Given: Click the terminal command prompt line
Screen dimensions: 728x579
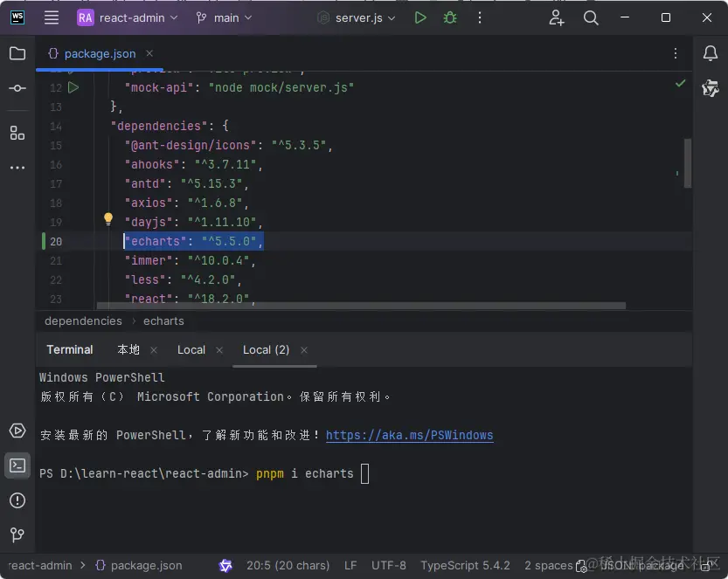Looking at the screenshot, I should pyautogui.click(x=205, y=473).
